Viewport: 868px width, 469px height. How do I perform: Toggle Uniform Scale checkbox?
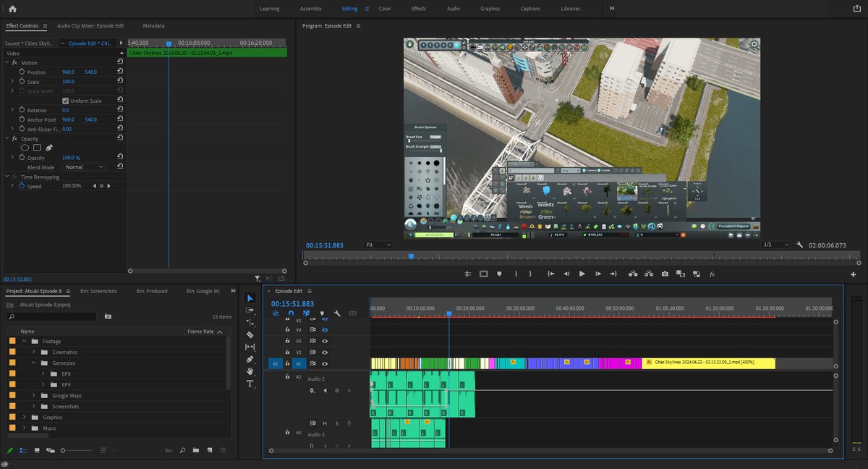point(65,101)
